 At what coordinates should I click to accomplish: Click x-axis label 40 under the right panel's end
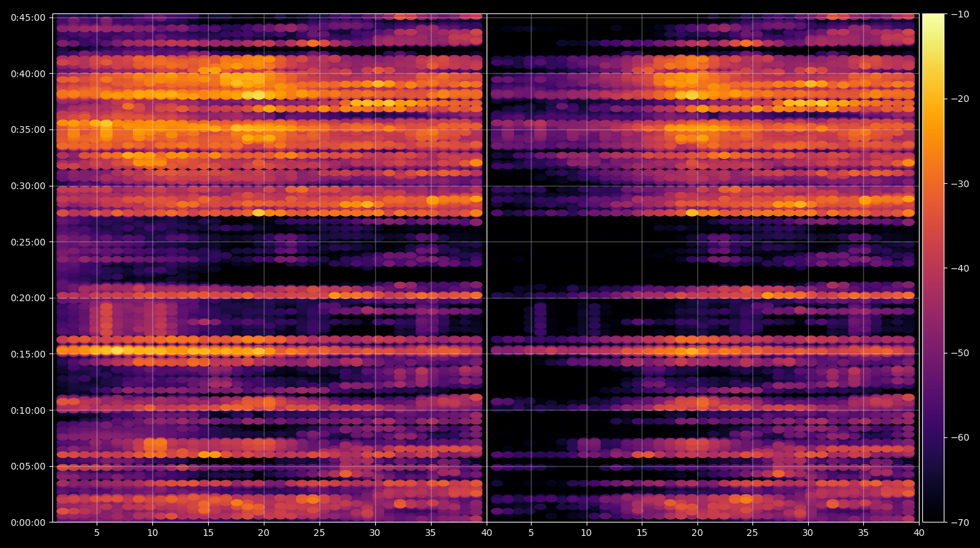tap(919, 533)
